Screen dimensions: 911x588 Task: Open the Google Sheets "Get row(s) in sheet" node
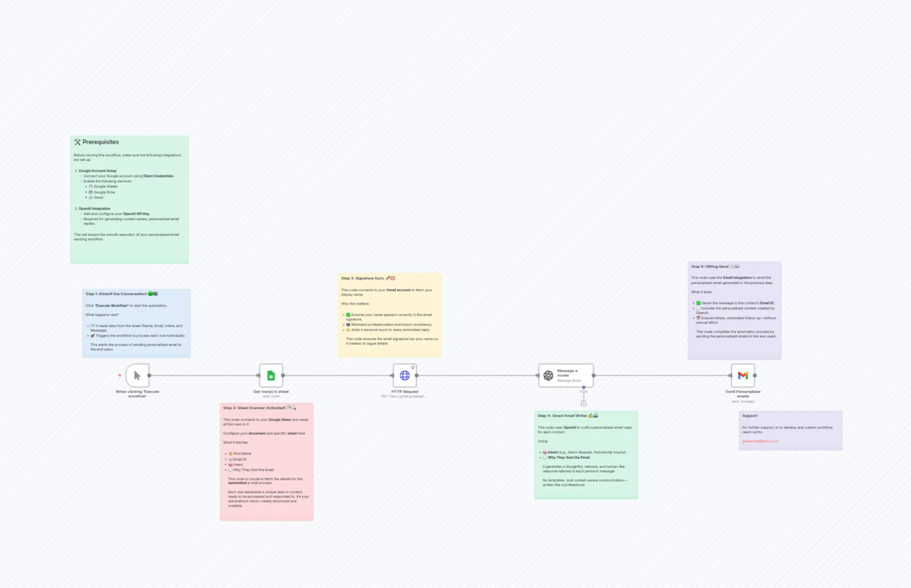(x=271, y=375)
